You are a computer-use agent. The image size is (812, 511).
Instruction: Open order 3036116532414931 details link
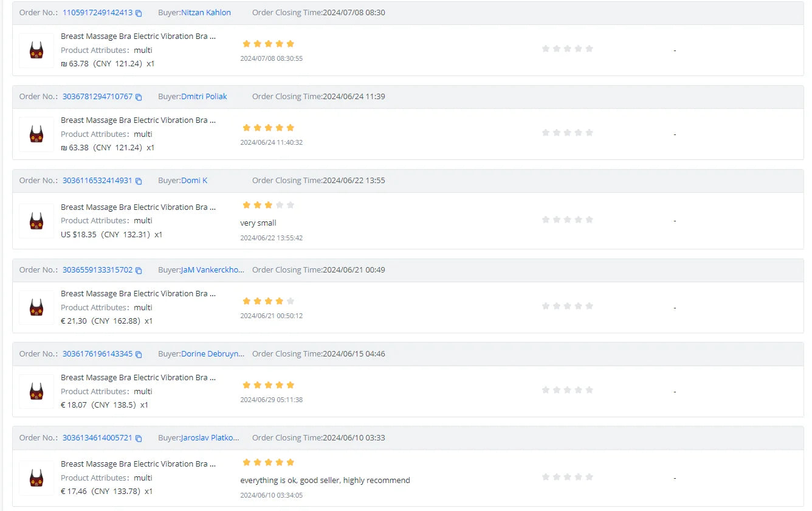(x=97, y=181)
